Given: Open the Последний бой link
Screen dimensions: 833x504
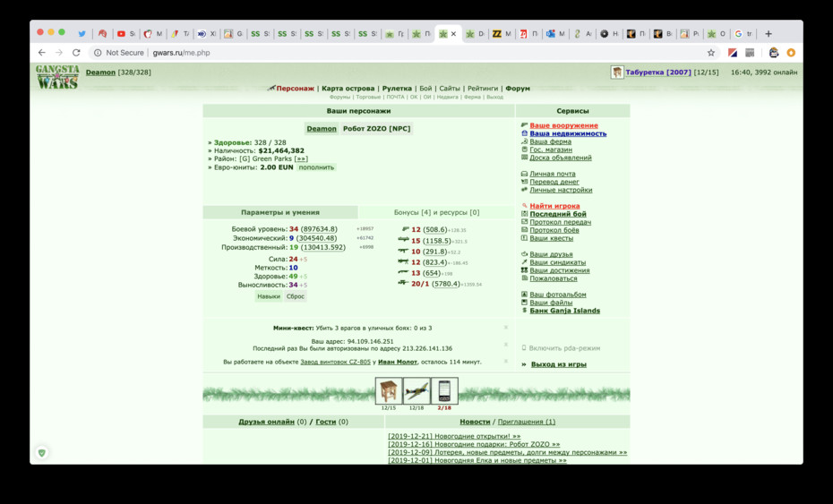Looking at the screenshot, I should click(x=558, y=213).
